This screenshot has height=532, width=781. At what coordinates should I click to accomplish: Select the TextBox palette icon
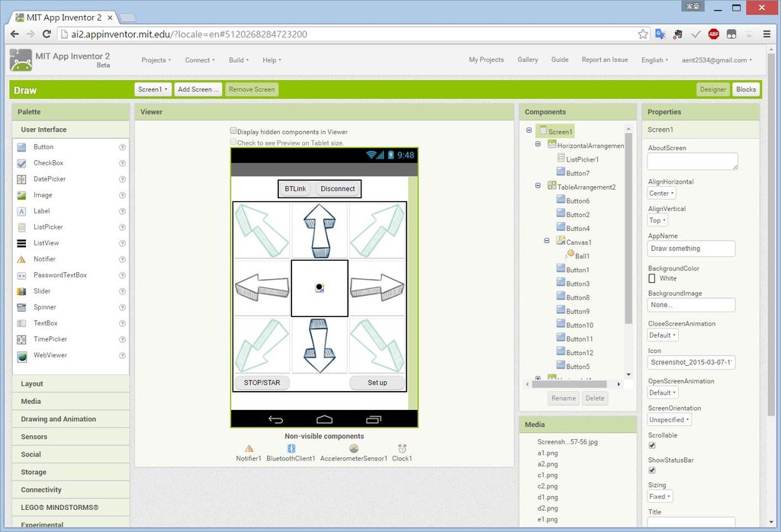(x=21, y=323)
